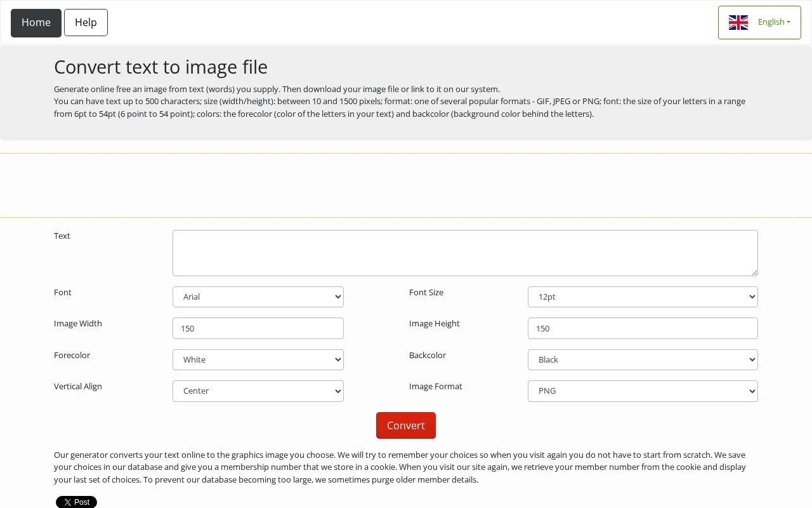The width and height of the screenshot is (812, 508).
Task: Expand the Font Size dropdown (12pt)
Action: [x=643, y=297]
